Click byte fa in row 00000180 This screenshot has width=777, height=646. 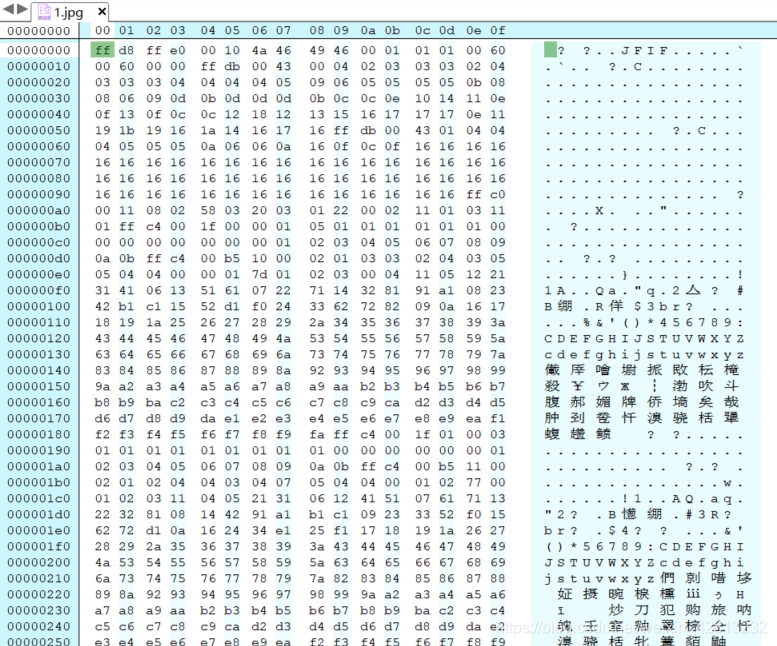coord(317,434)
